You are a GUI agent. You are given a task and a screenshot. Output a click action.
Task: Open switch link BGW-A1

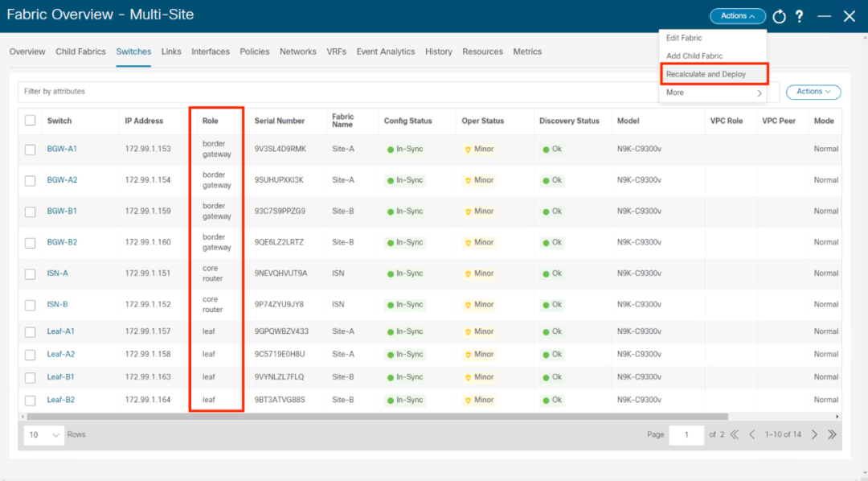pyautogui.click(x=62, y=149)
